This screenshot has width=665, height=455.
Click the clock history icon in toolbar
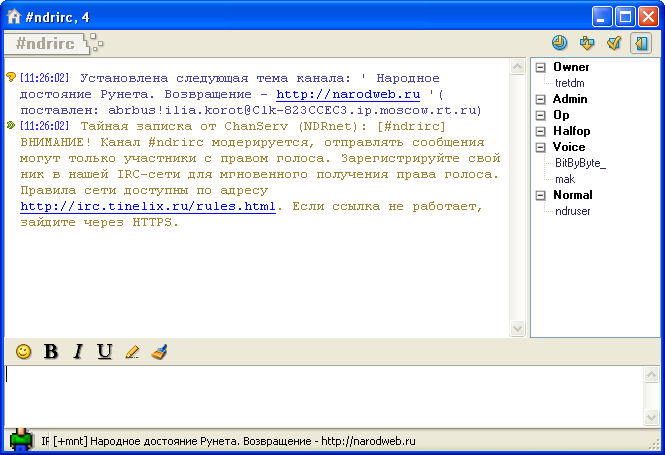pos(559,43)
